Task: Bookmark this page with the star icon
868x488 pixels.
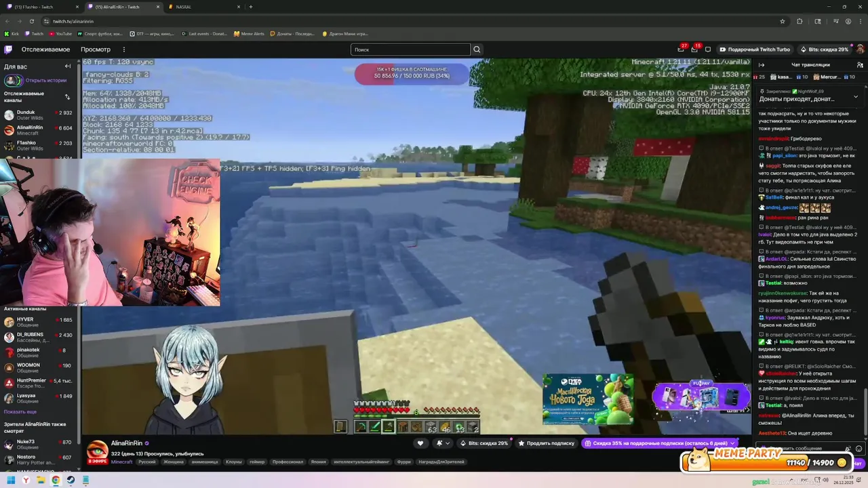Action: click(x=783, y=21)
